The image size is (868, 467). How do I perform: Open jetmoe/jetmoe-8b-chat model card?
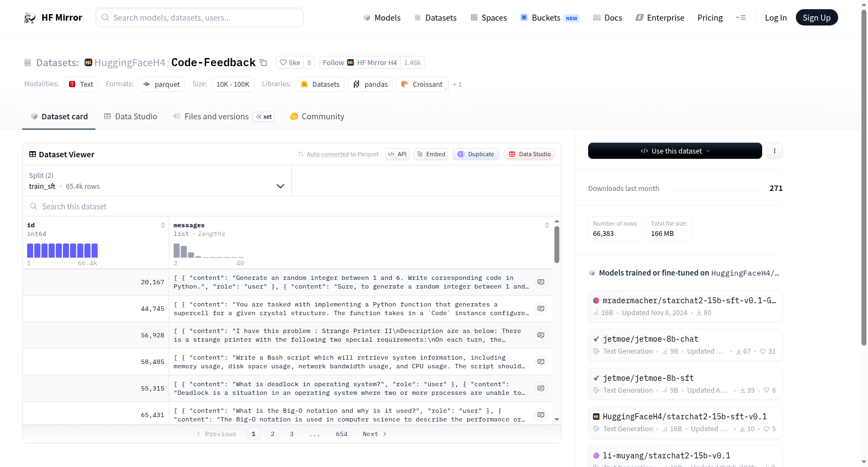pos(685,345)
